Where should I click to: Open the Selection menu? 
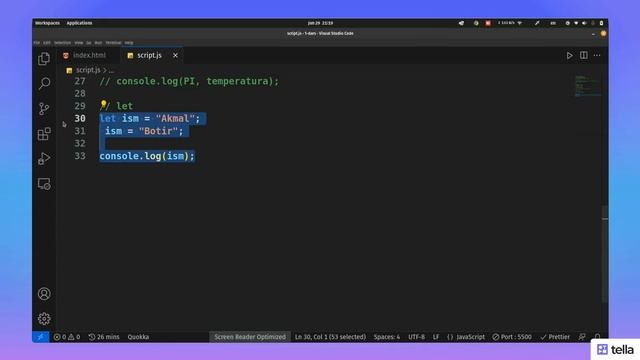click(x=62, y=42)
